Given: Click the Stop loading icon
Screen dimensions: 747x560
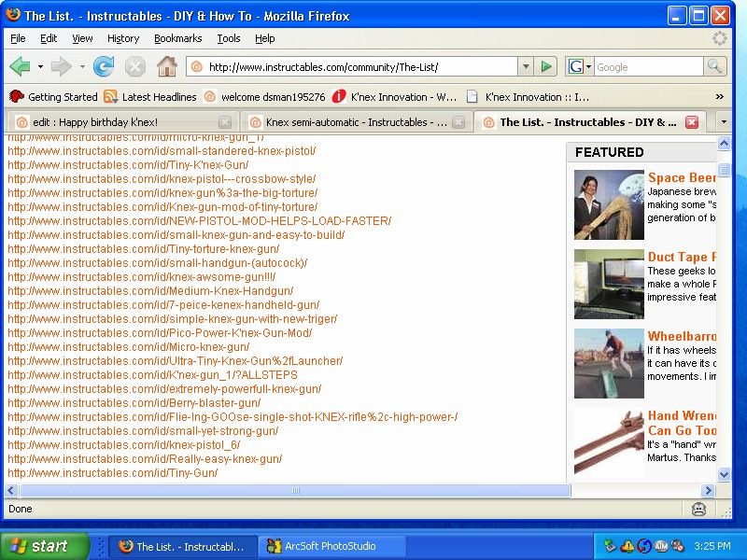Looking at the screenshot, I should 135,66.
